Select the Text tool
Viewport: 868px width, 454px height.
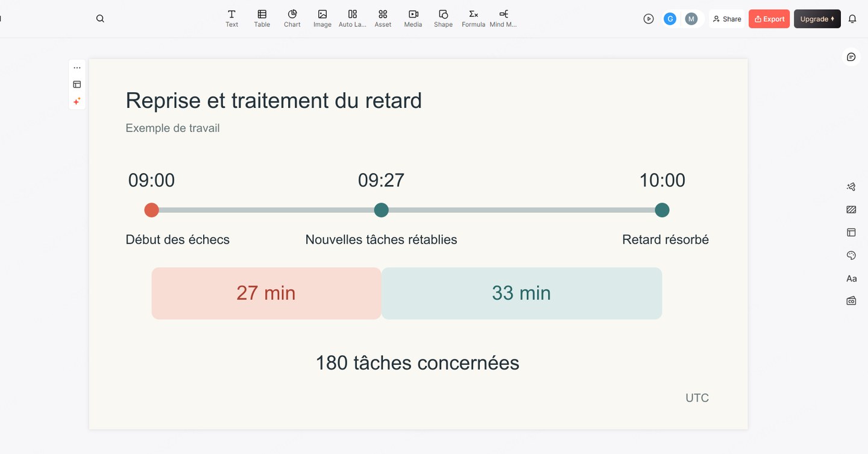(x=231, y=19)
